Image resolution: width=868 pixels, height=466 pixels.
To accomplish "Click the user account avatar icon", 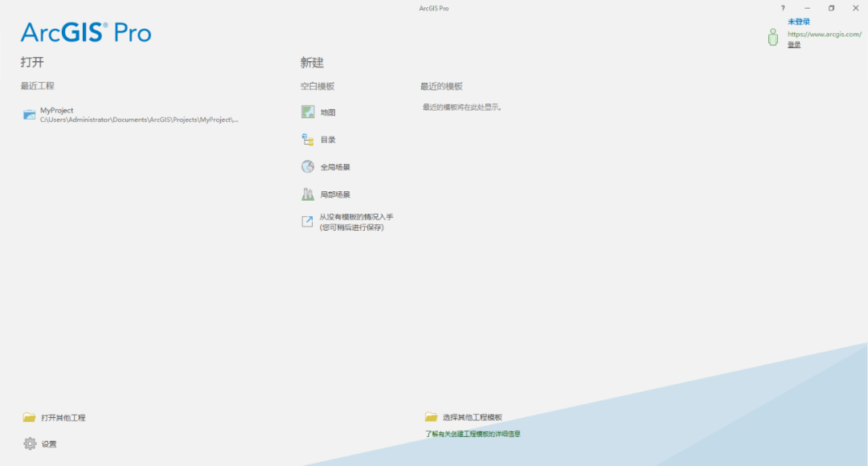I will coord(772,37).
